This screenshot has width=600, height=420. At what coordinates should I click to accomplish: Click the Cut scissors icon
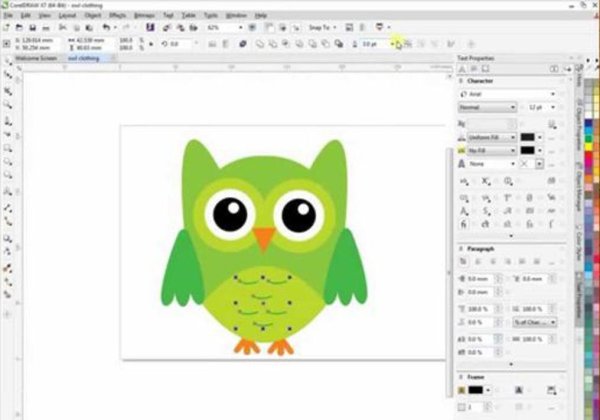pos(63,28)
